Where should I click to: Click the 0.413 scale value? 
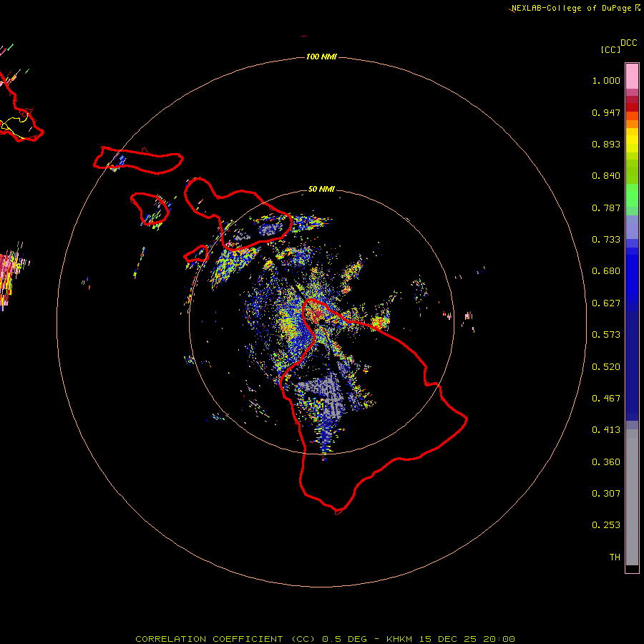606,430
